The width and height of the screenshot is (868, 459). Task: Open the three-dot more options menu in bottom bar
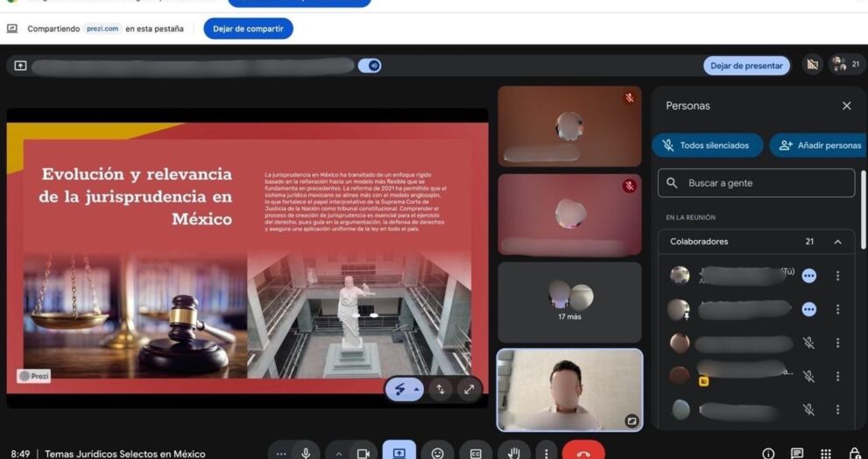pos(547,454)
